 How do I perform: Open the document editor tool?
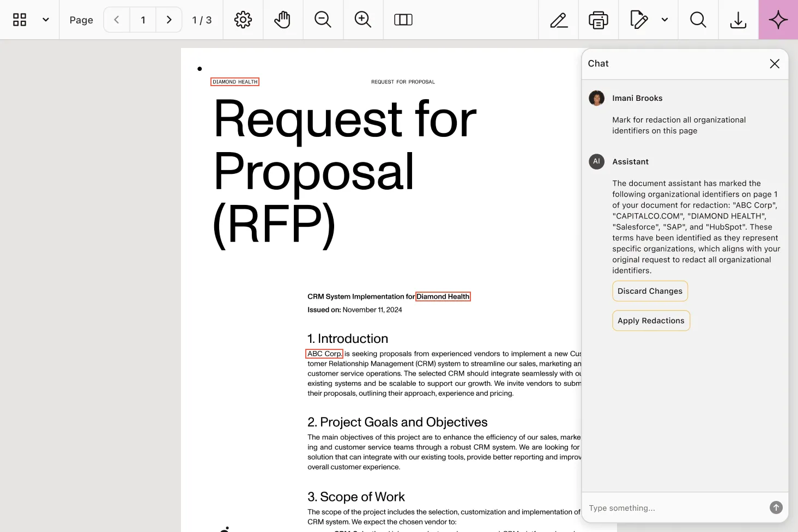pos(639,20)
